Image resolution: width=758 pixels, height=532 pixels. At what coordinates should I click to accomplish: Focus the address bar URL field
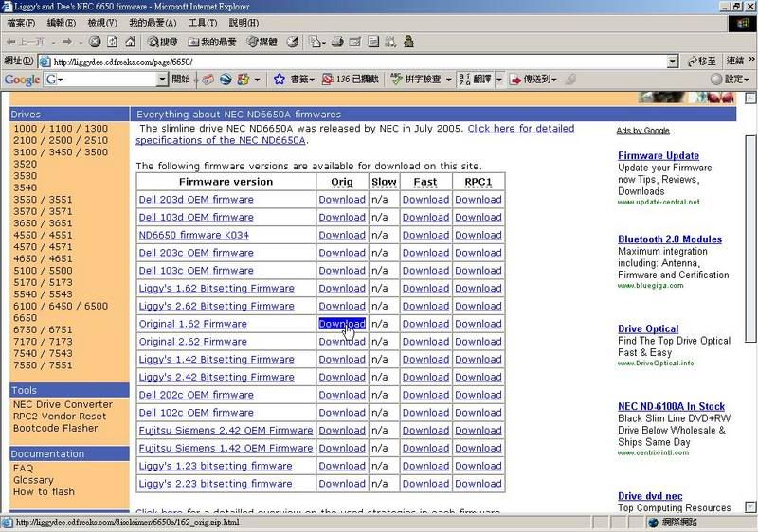[358, 62]
